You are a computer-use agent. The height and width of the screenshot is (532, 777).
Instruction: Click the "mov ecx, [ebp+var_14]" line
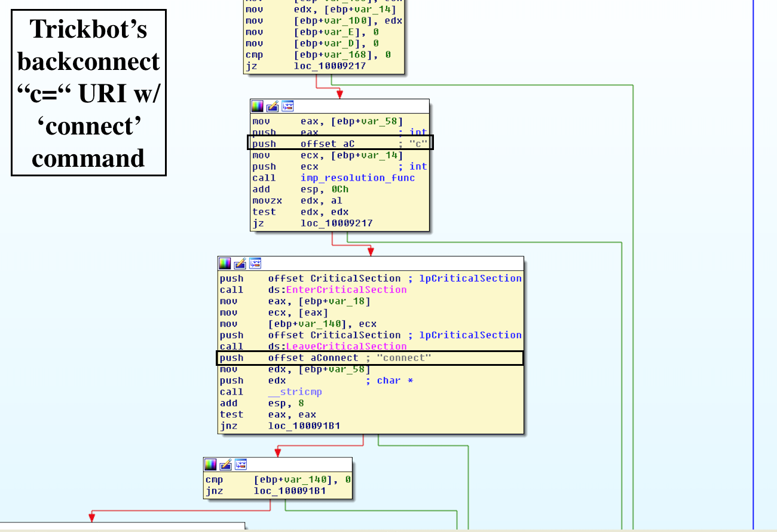(x=328, y=155)
